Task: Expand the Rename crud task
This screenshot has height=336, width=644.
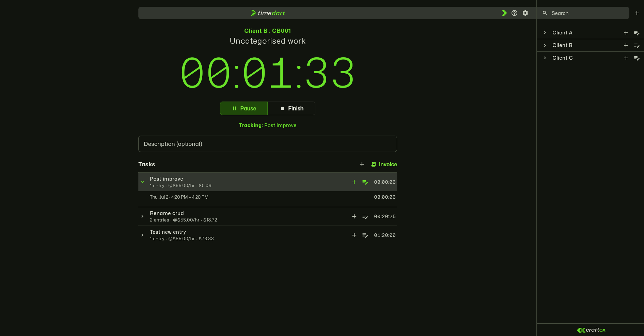Action: pyautogui.click(x=142, y=216)
